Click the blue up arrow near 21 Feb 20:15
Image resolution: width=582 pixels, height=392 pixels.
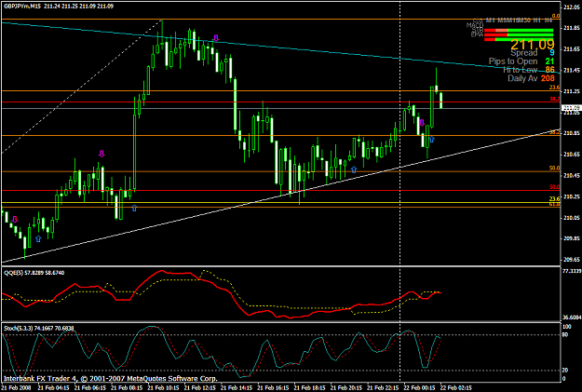coord(354,169)
